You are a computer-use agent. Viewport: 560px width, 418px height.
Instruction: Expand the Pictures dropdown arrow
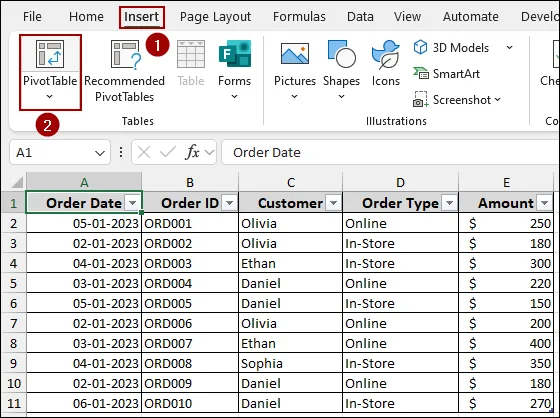tap(294, 96)
